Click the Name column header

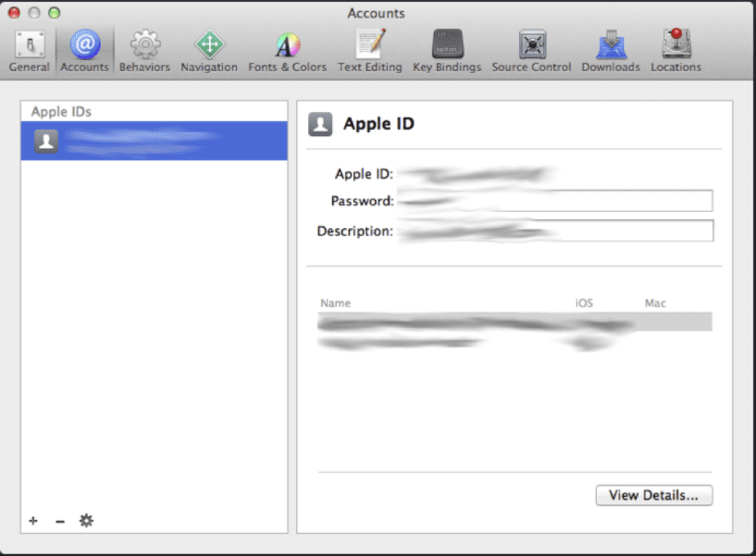[336, 303]
